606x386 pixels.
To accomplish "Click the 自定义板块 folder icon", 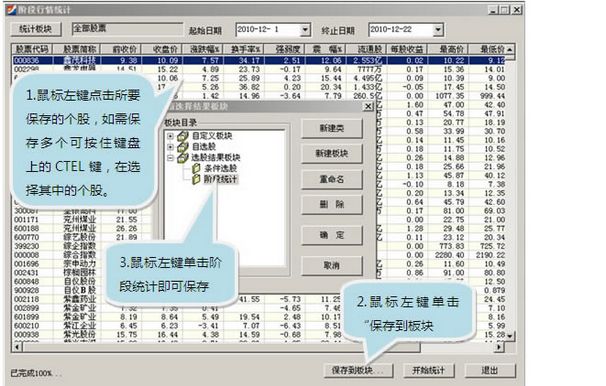I will point(182,136).
